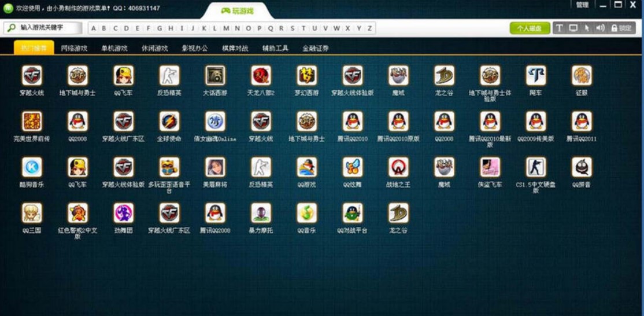Screen dimensions: 644x316
Task: Start 美眉麻将 game icon
Action: [x=215, y=167]
